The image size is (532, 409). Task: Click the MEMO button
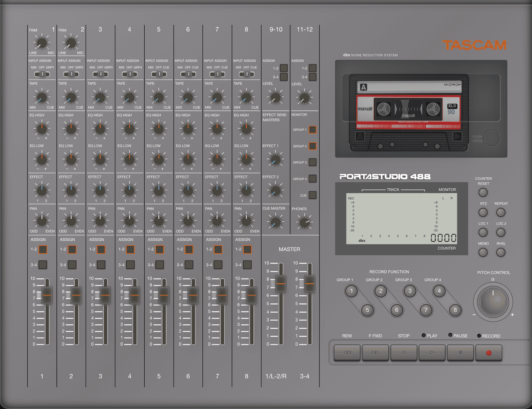483,253
